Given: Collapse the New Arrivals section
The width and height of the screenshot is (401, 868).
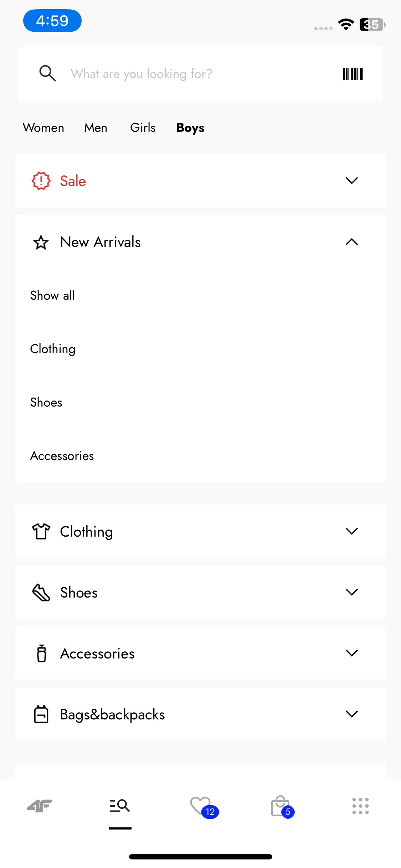Looking at the screenshot, I should pos(351,242).
